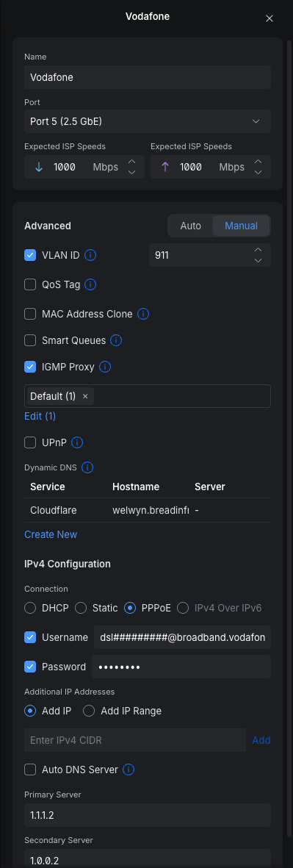Show VLAN ID info tooltip icon
Screen dimensions: 293x868
tap(90, 255)
